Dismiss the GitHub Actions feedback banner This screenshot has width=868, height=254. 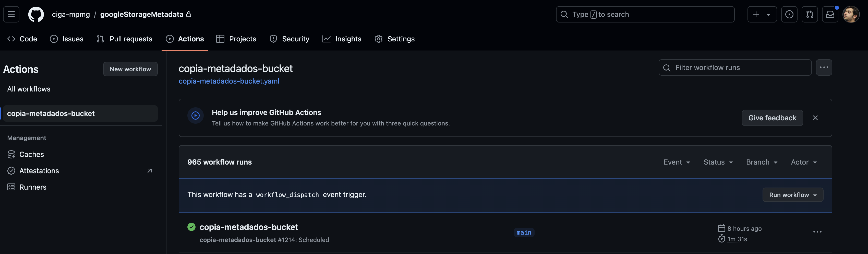(x=815, y=118)
